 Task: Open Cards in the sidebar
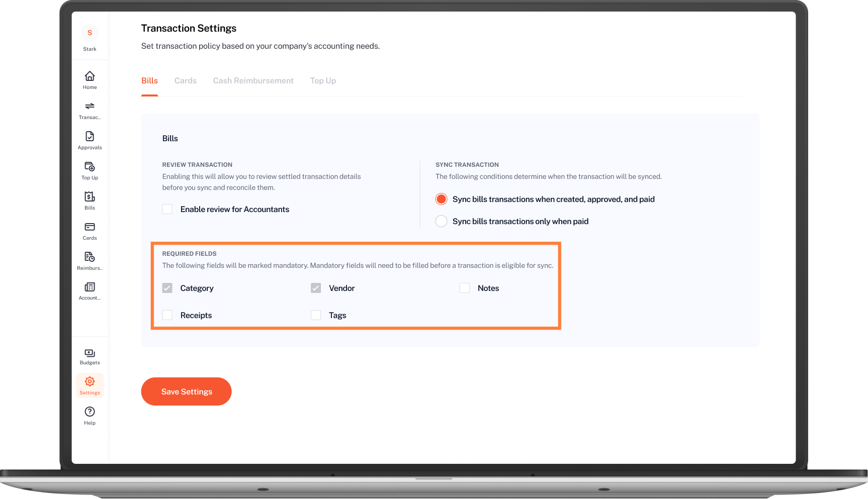pyautogui.click(x=90, y=231)
